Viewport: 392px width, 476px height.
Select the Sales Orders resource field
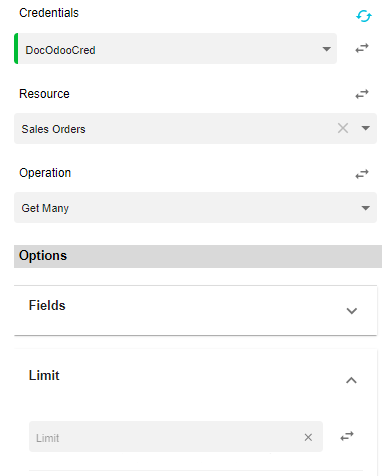(195, 128)
